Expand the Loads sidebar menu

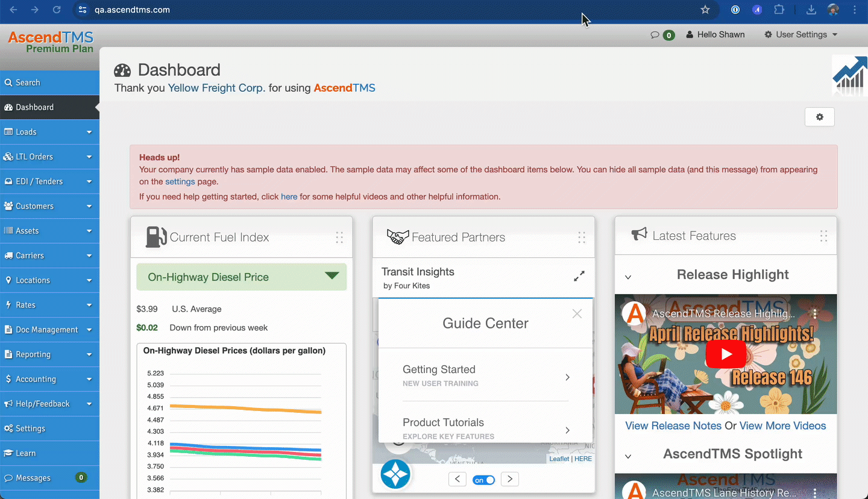click(x=49, y=132)
